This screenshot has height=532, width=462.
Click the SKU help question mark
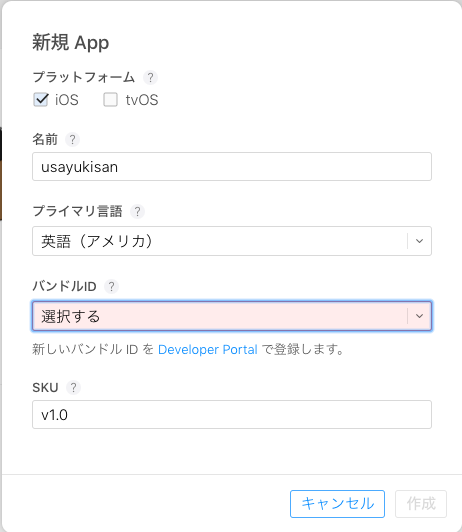(73, 387)
